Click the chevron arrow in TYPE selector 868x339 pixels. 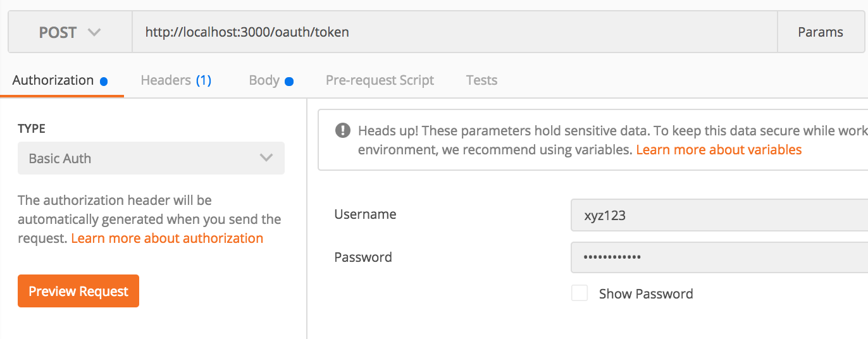pyautogui.click(x=266, y=157)
